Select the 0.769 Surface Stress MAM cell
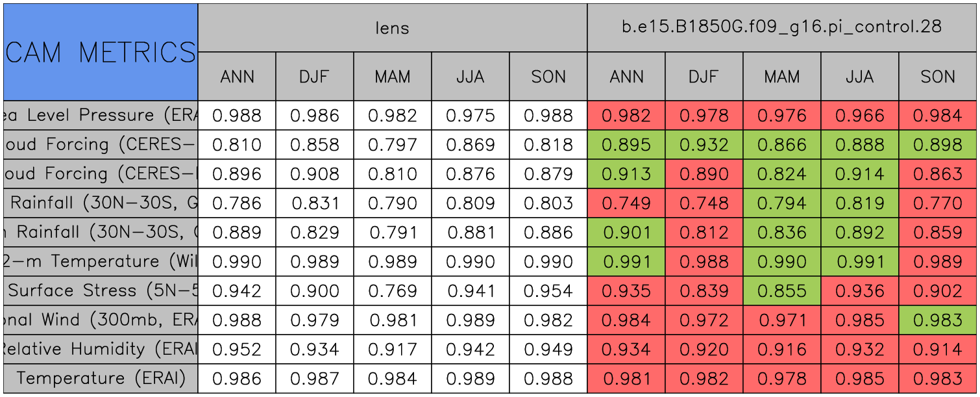The image size is (980, 397). (x=393, y=291)
